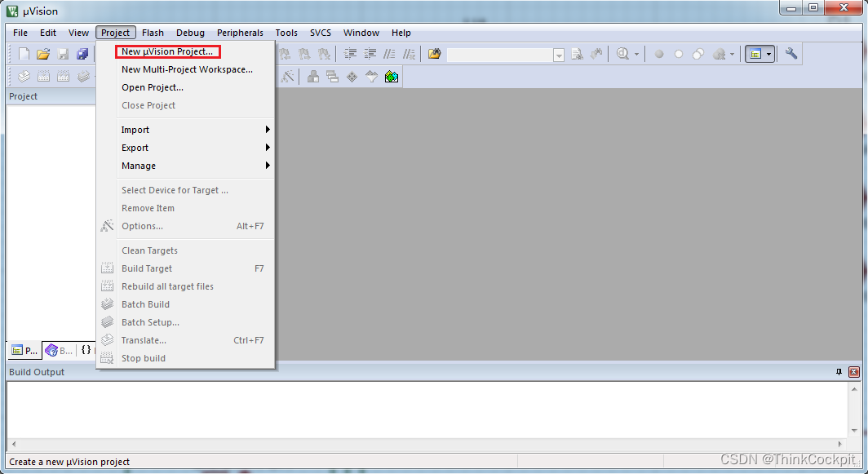
Task: Open Manage Run-Time Environment diamond icon
Action: point(352,77)
